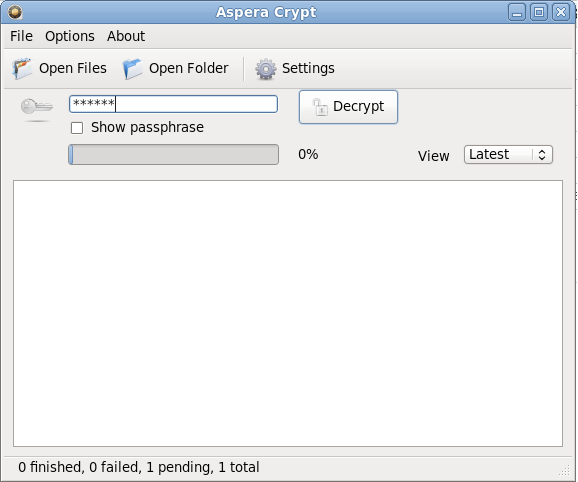Viewport: 578px width, 482px height.
Task: Click the unlocked padlock icon on Decrypt
Action: (320, 107)
